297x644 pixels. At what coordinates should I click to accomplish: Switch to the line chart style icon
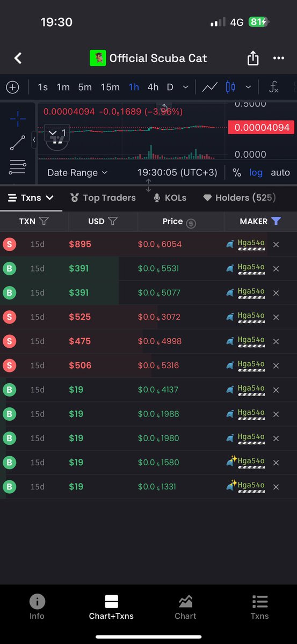point(210,87)
